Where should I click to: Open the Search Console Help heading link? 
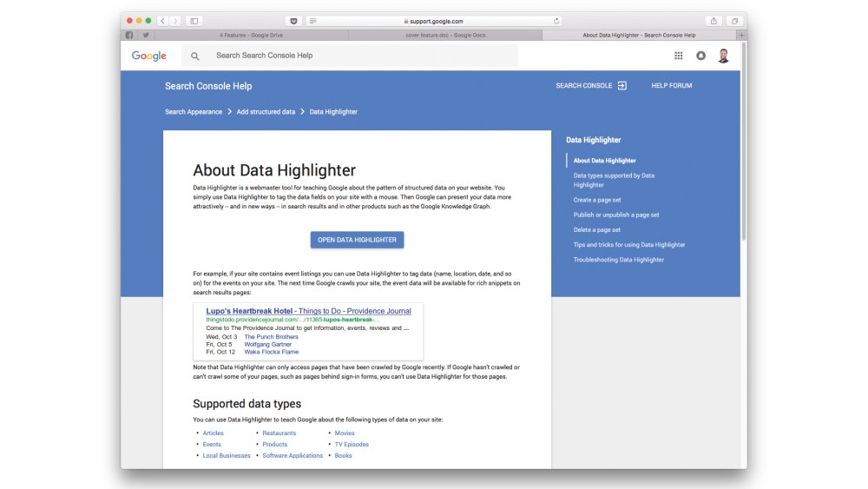208,86
